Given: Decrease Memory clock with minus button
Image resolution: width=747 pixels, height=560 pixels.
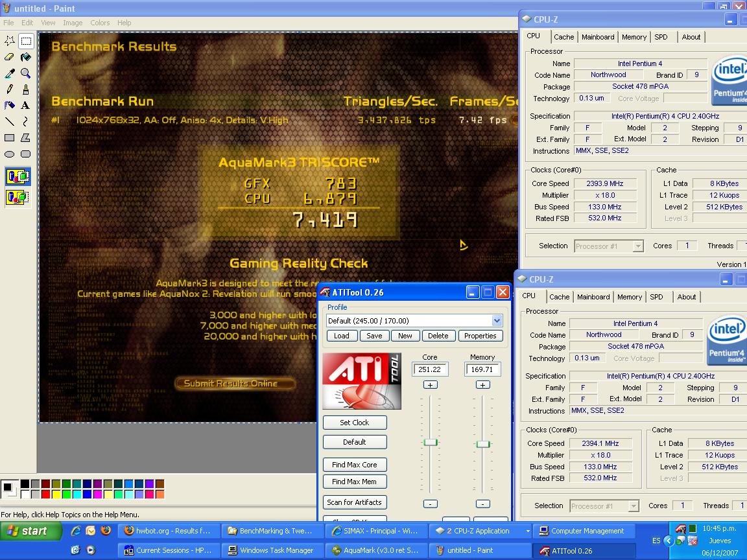Looking at the screenshot, I should coord(482,504).
